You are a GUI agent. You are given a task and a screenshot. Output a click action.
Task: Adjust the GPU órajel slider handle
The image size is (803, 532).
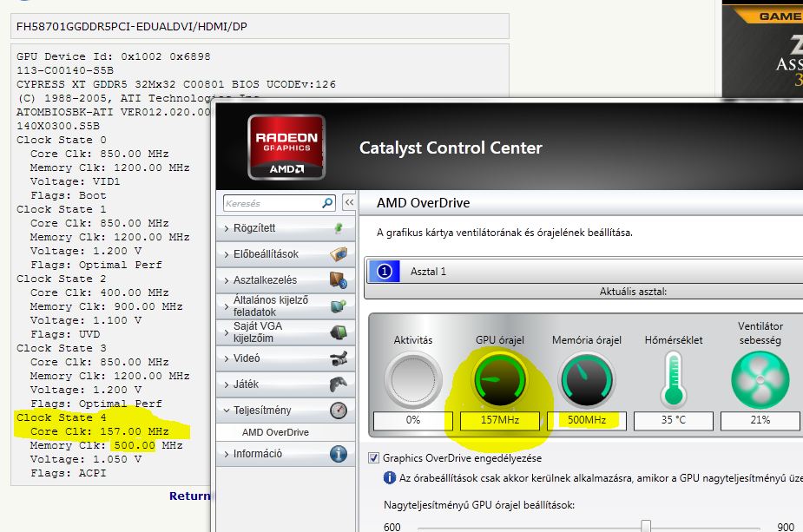tap(646, 526)
